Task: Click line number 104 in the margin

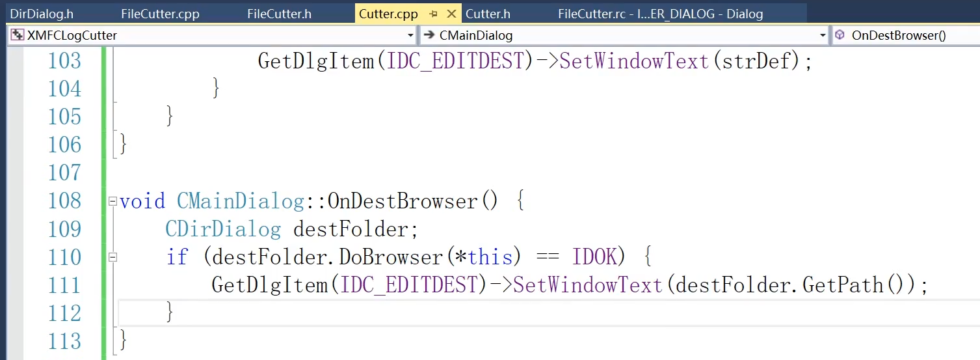Action: pyautogui.click(x=64, y=89)
